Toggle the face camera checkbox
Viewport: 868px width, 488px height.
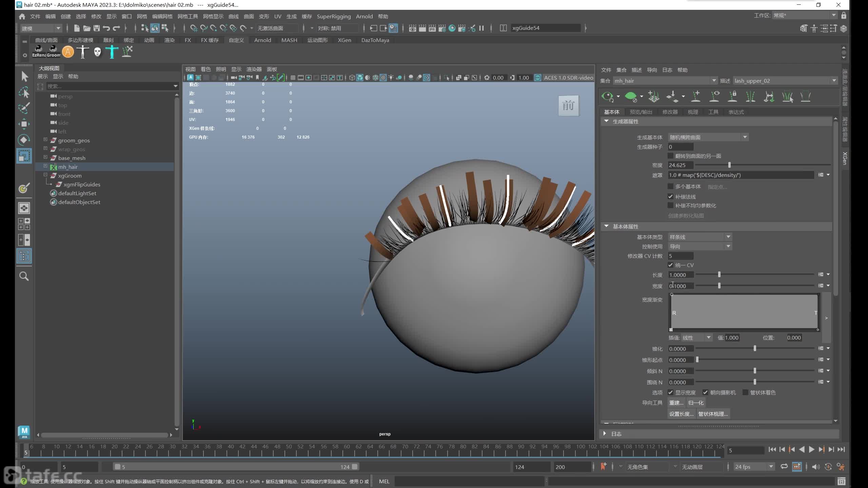pyautogui.click(x=705, y=392)
